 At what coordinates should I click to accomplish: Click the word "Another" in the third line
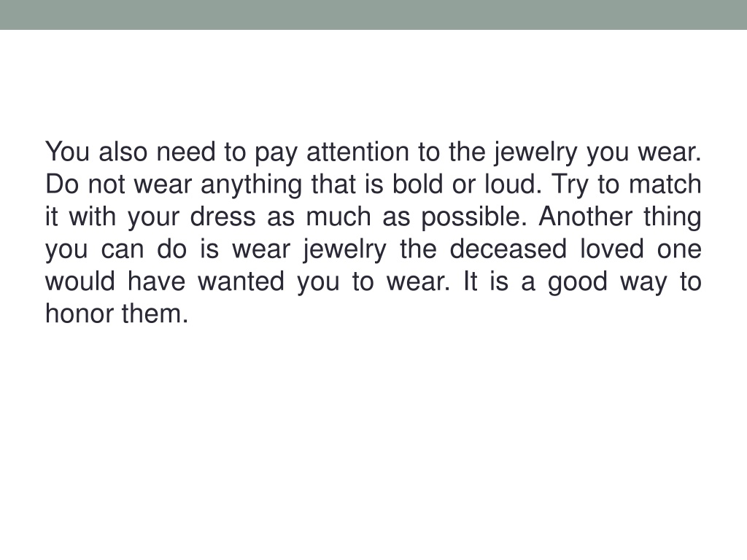point(585,217)
